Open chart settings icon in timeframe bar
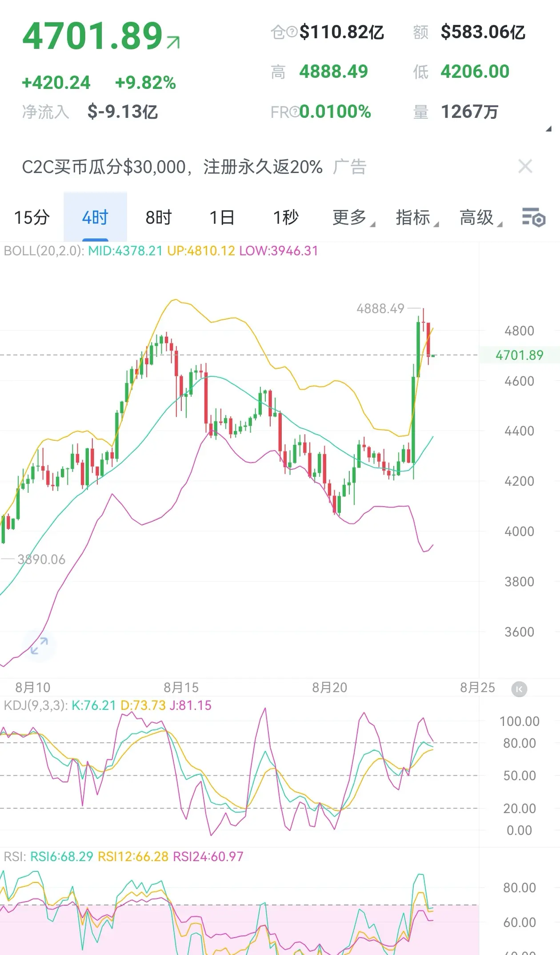Image resolution: width=560 pixels, height=955 pixels. tap(533, 218)
